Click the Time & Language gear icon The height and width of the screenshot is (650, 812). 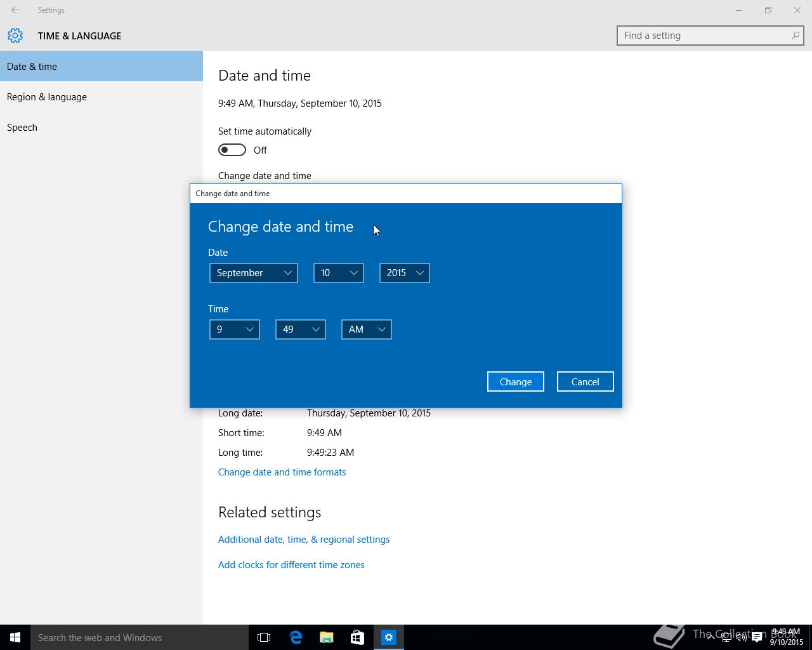click(15, 36)
